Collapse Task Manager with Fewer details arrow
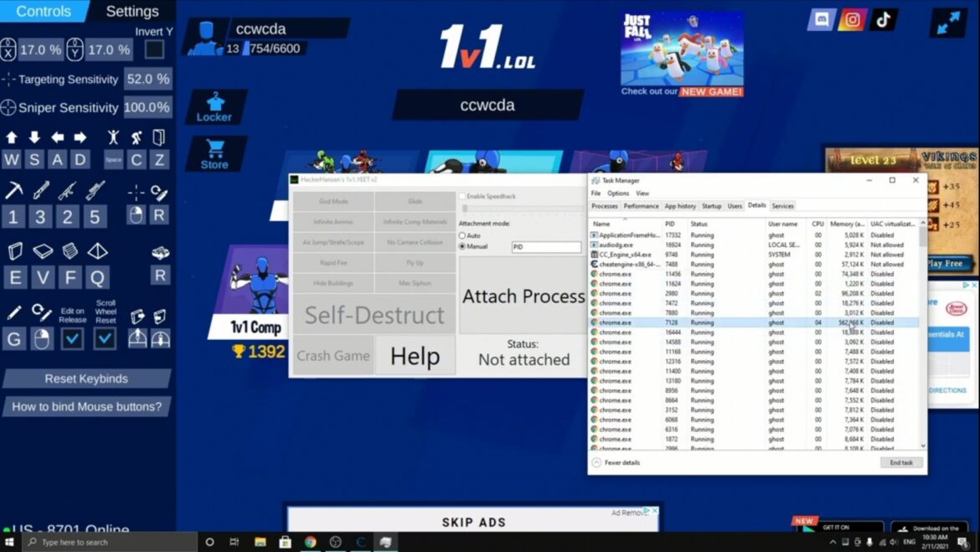 (x=596, y=462)
